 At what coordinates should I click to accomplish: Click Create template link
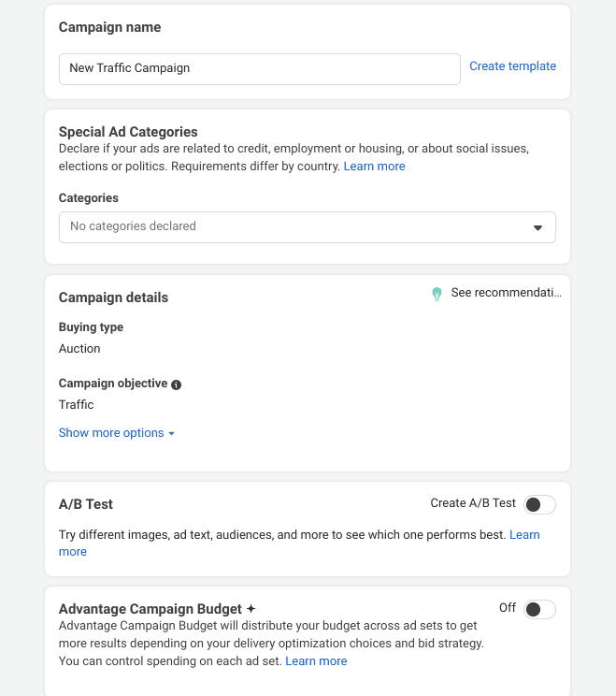pyautogui.click(x=512, y=66)
